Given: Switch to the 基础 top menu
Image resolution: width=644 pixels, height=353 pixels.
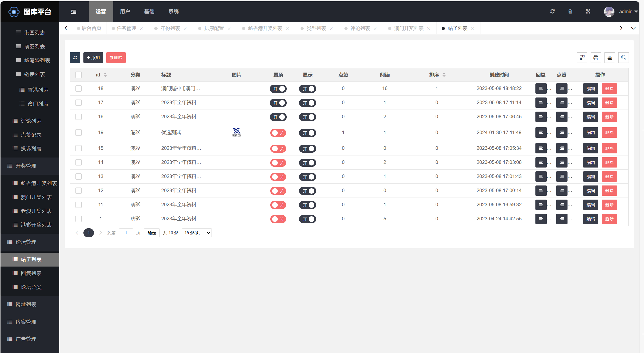Looking at the screenshot, I should coord(149,12).
